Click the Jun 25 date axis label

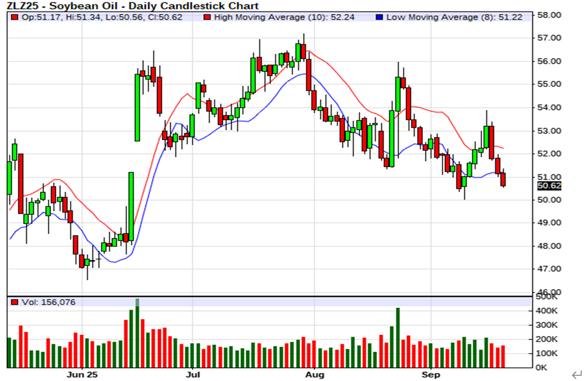(x=82, y=375)
